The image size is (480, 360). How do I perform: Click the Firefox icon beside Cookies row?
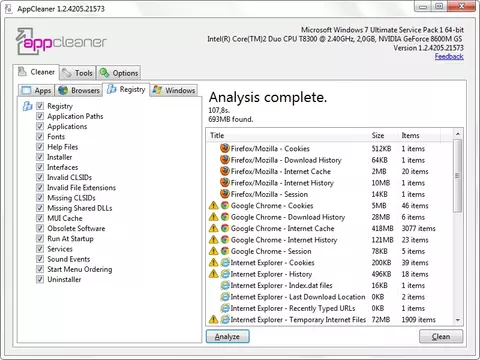point(225,148)
